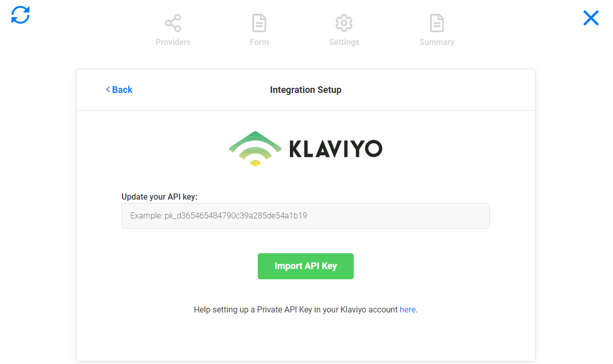Navigate to the Form step
The width and height of the screenshot is (613, 364).
click(259, 42)
